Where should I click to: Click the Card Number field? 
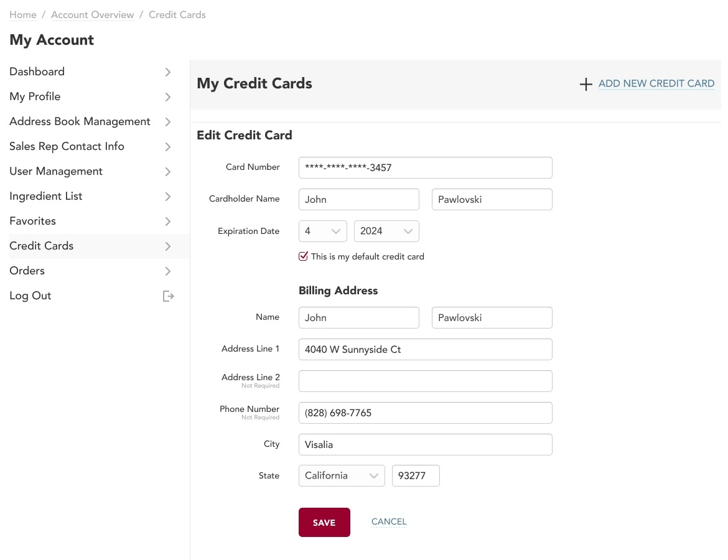[x=425, y=167]
